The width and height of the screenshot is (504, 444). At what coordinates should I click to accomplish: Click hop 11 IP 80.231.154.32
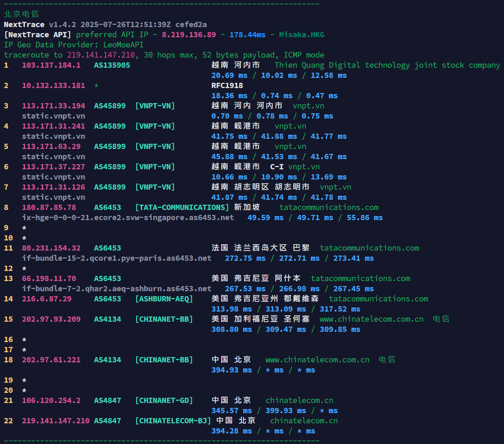coord(51,248)
